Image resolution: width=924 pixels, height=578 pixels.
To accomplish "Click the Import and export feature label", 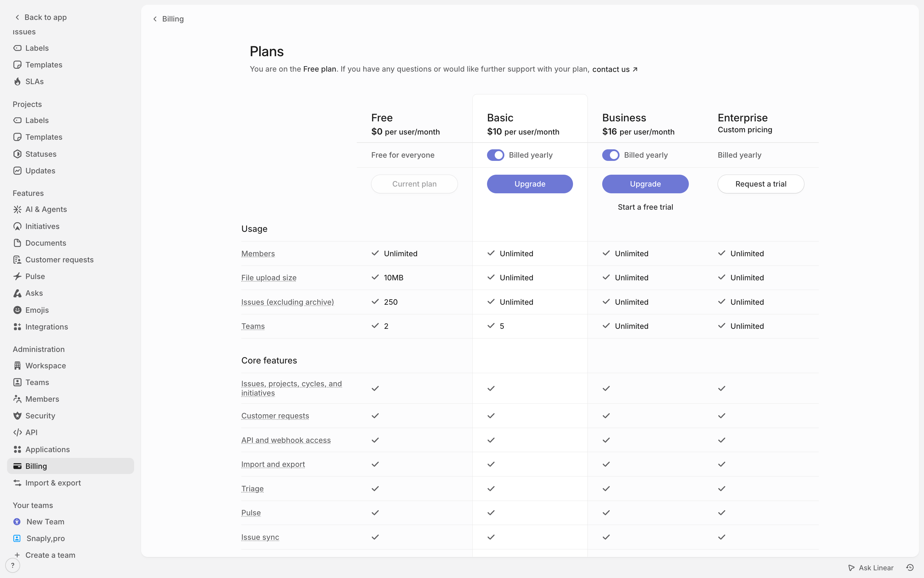I will click(273, 464).
